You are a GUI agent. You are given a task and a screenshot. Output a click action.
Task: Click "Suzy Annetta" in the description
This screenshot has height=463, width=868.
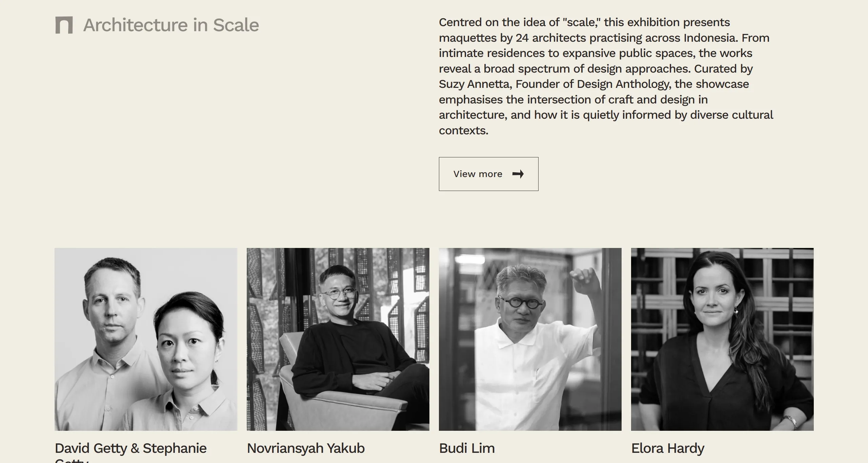tap(475, 84)
